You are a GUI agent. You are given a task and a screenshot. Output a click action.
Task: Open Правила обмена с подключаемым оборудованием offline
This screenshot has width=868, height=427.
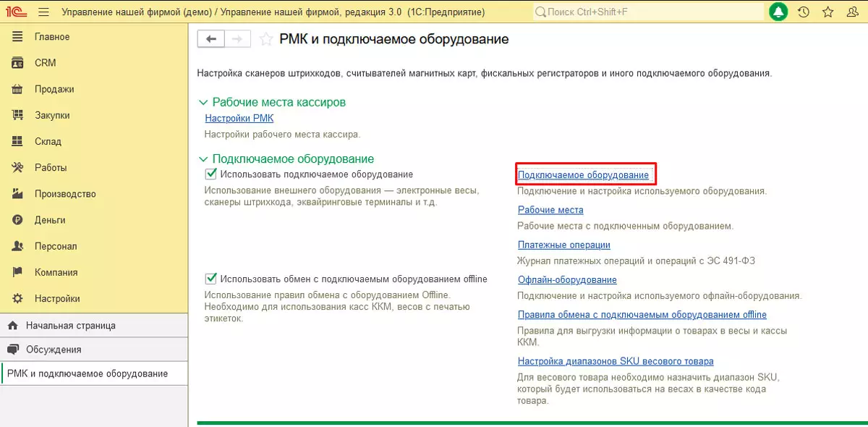click(642, 315)
